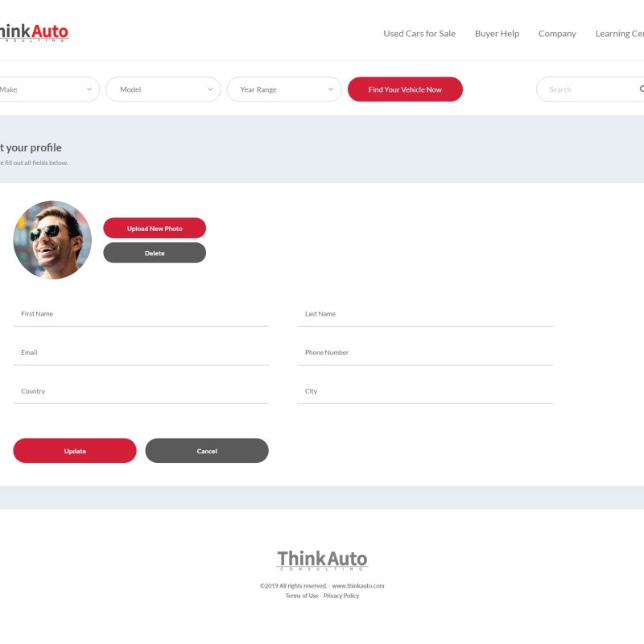This screenshot has width=644, height=644.
Task: Cancel the profile edit
Action: pos(207,451)
